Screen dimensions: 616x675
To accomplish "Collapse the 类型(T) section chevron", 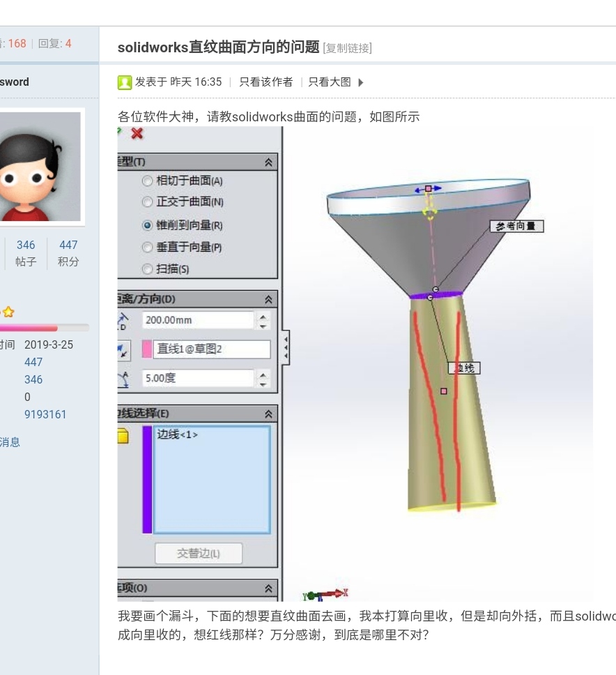I will (268, 162).
